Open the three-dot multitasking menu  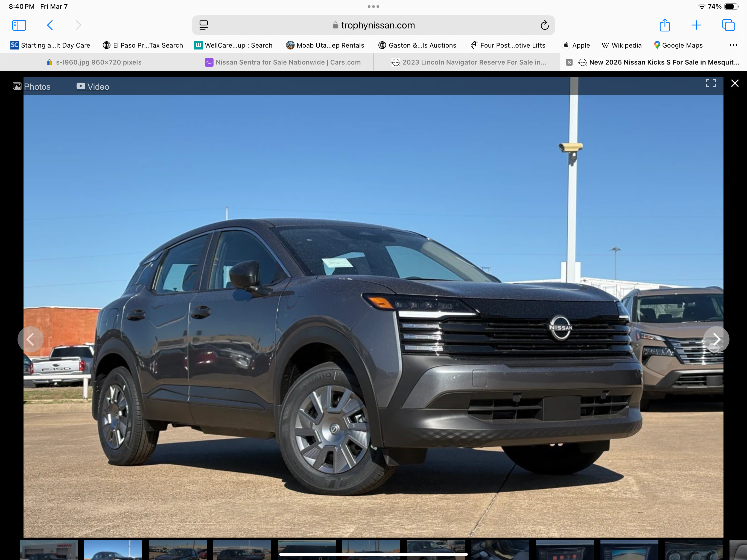click(373, 6)
